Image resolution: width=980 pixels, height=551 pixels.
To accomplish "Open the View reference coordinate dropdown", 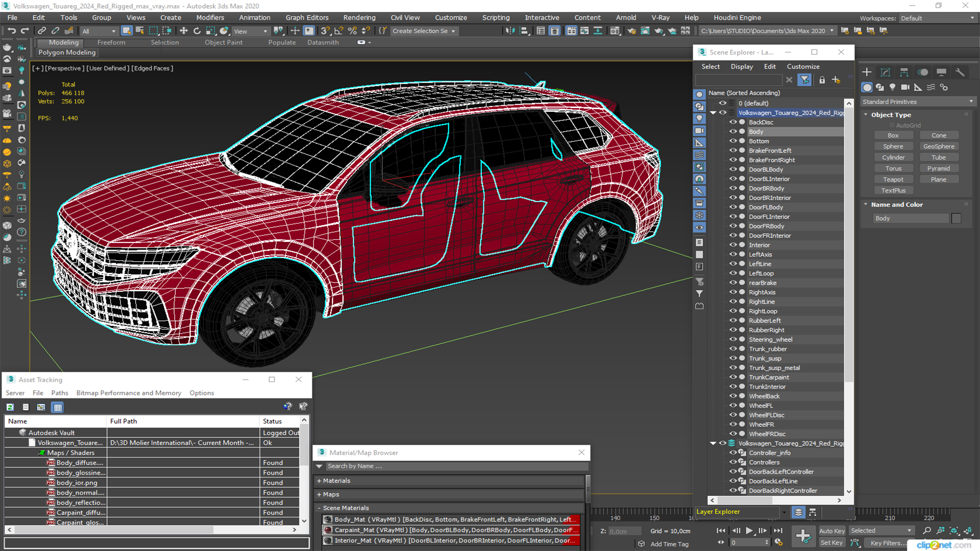I will pos(251,31).
